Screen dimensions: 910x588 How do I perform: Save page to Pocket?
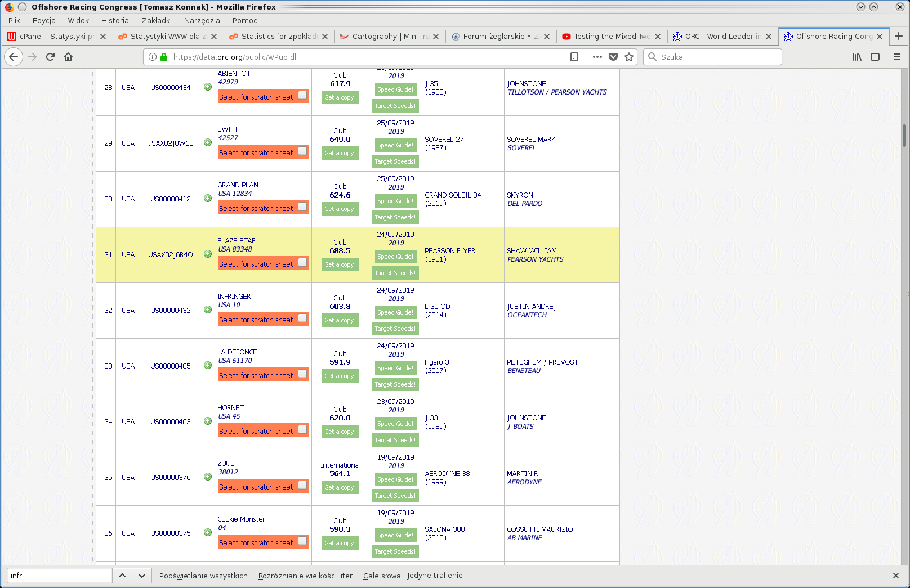(613, 57)
